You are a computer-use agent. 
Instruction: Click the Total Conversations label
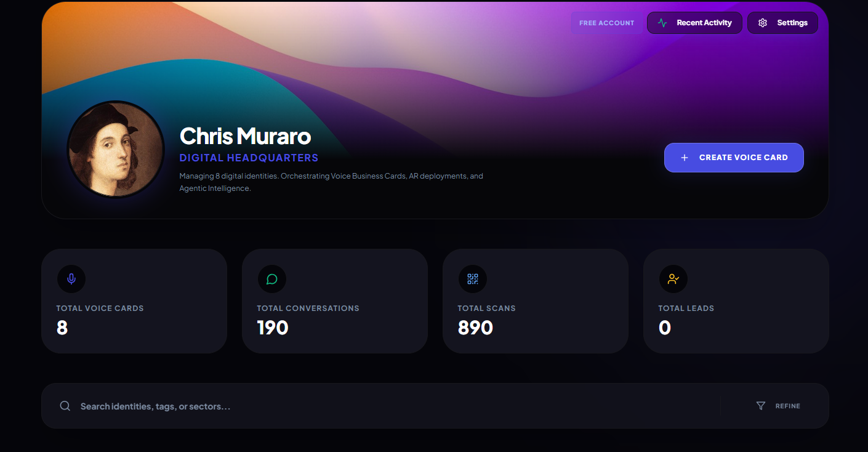click(308, 308)
